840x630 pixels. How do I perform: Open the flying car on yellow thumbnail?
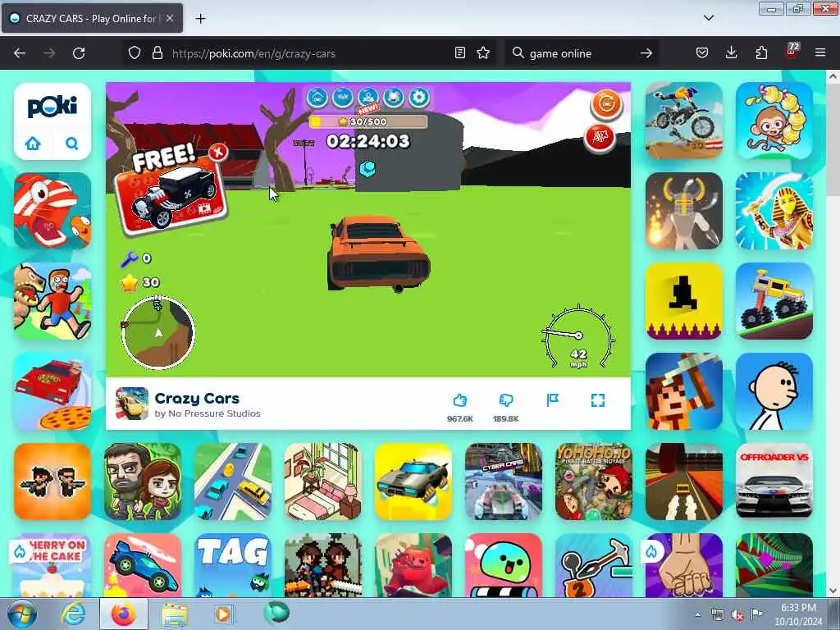413,482
